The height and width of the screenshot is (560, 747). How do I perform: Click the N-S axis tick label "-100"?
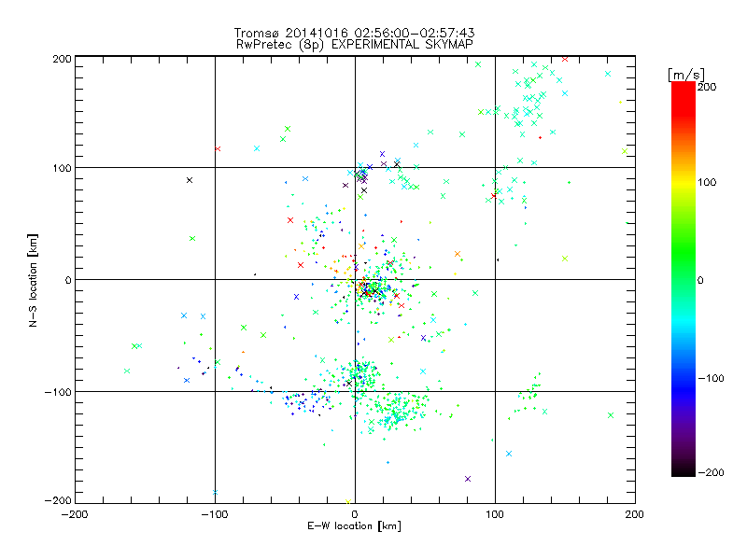click(58, 392)
